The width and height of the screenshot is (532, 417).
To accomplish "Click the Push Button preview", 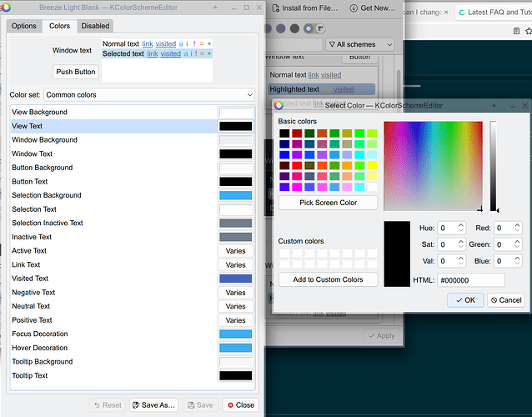I will [76, 72].
